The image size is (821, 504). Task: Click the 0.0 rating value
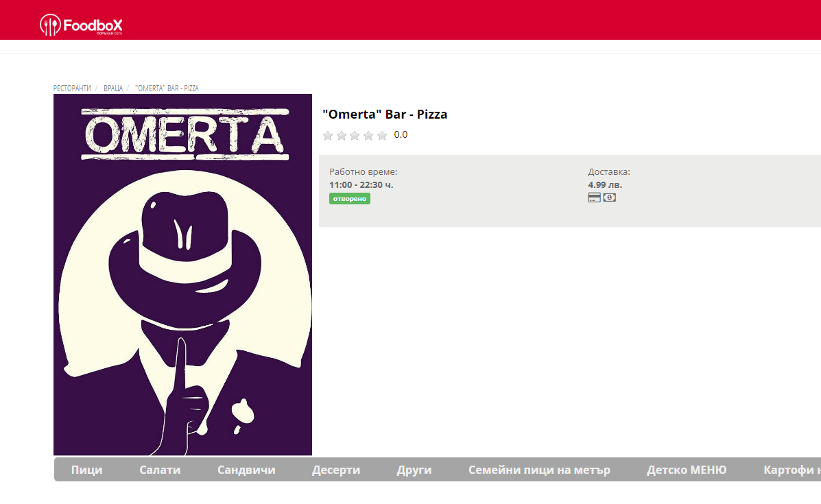(401, 134)
